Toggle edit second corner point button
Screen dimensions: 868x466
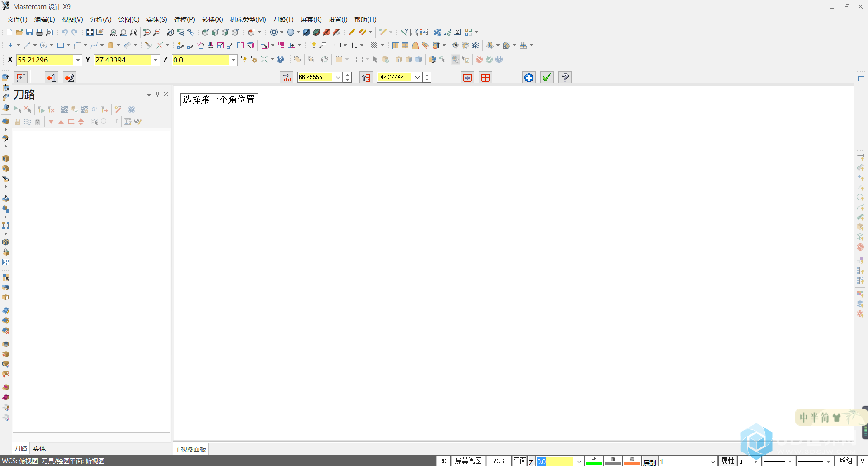[x=70, y=78]
